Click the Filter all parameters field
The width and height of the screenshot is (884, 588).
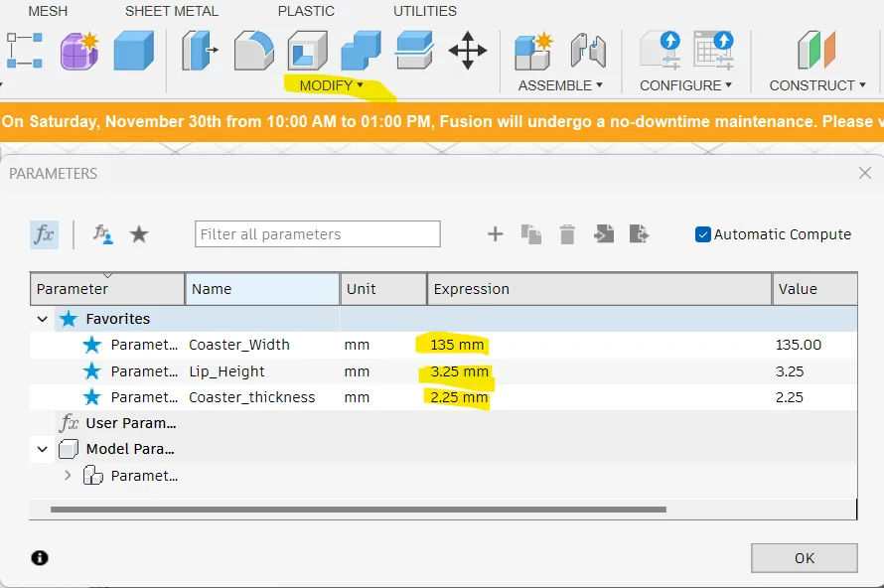point(318,234)
